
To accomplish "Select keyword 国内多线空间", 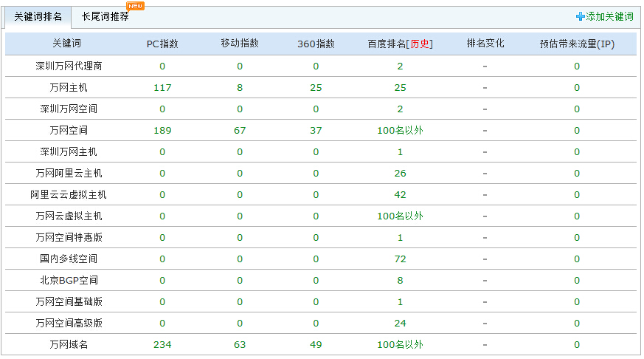I will coord(69,259).
